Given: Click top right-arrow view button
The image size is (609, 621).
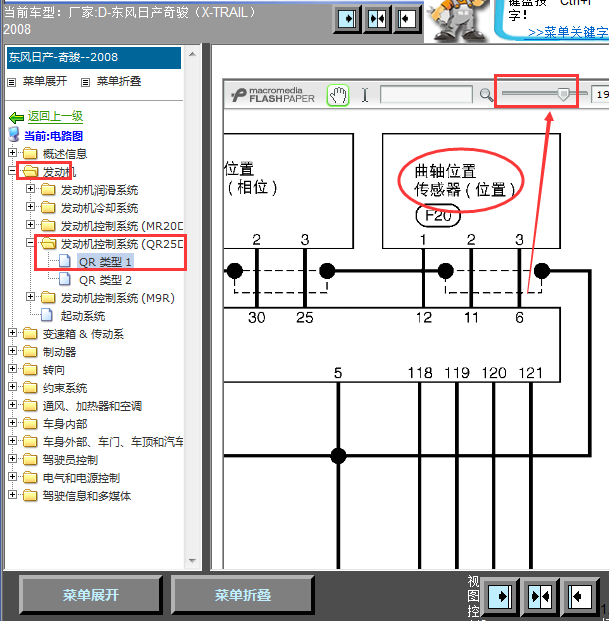Looking at the screenshot, I should point(347,19).
